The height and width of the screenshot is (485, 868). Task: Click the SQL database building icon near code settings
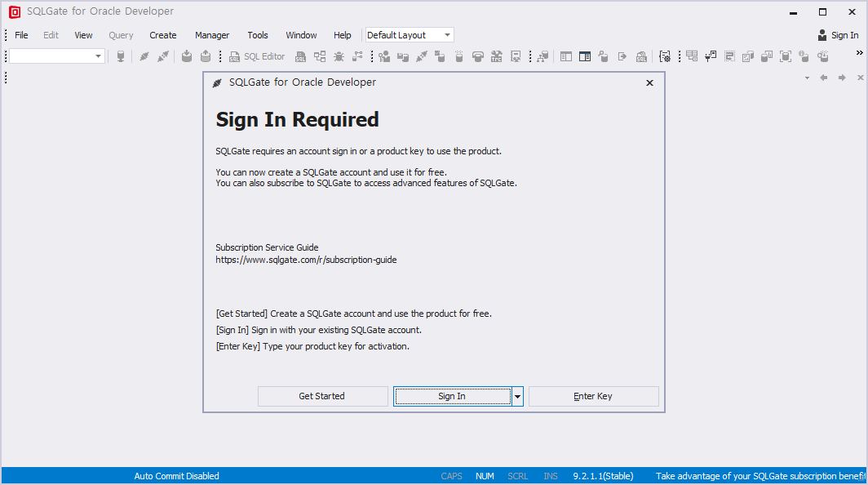click(x=641, y=56)
